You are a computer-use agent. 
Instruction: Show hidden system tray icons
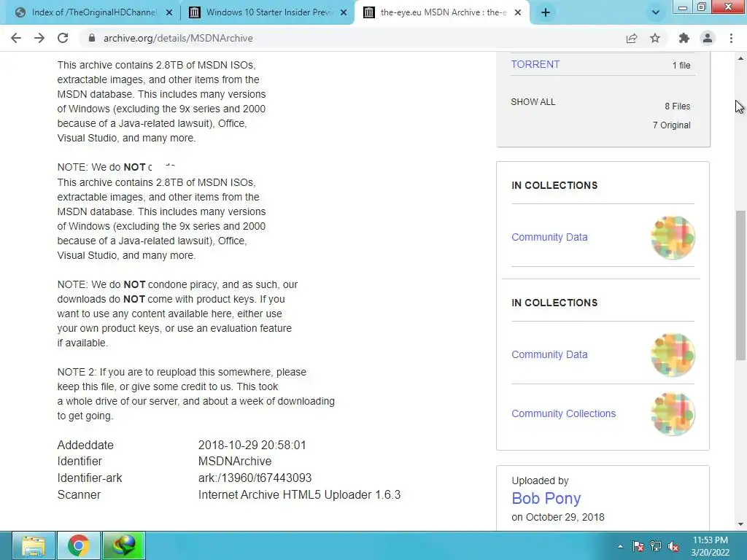coord(620,546)
